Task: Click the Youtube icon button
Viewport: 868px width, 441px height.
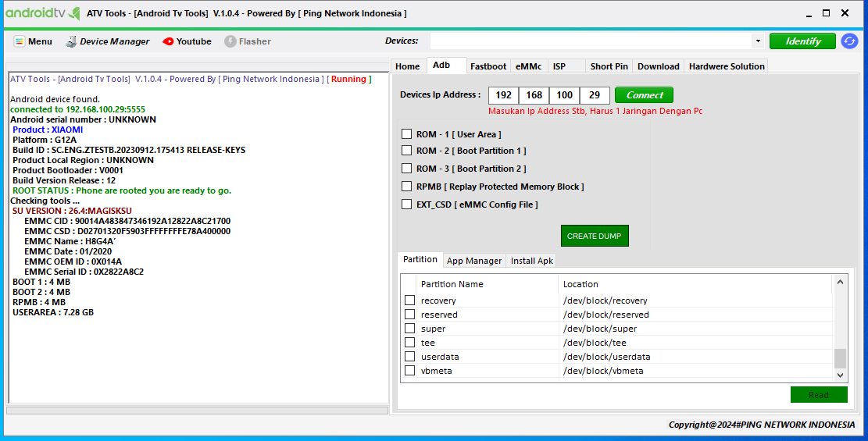Action: point(168,41)
